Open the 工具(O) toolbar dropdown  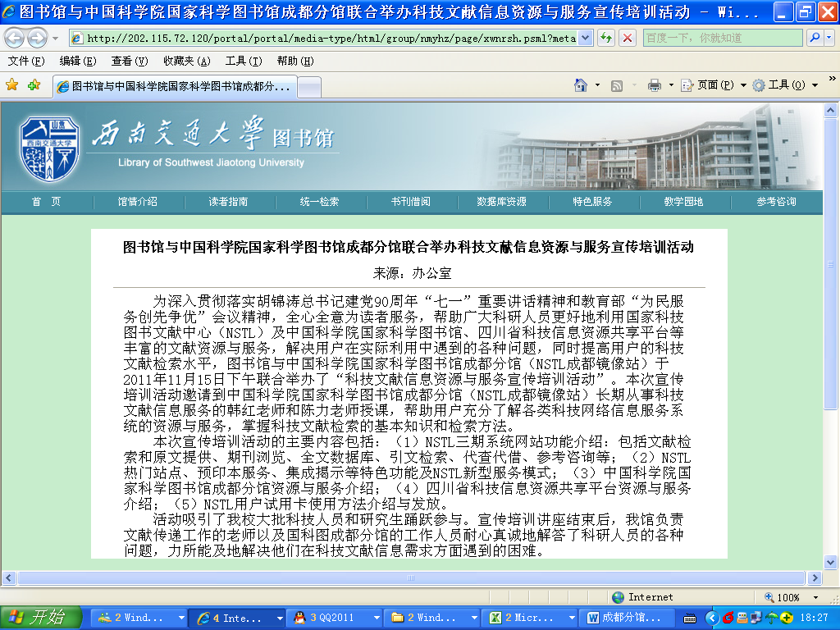tap(784, 85)
